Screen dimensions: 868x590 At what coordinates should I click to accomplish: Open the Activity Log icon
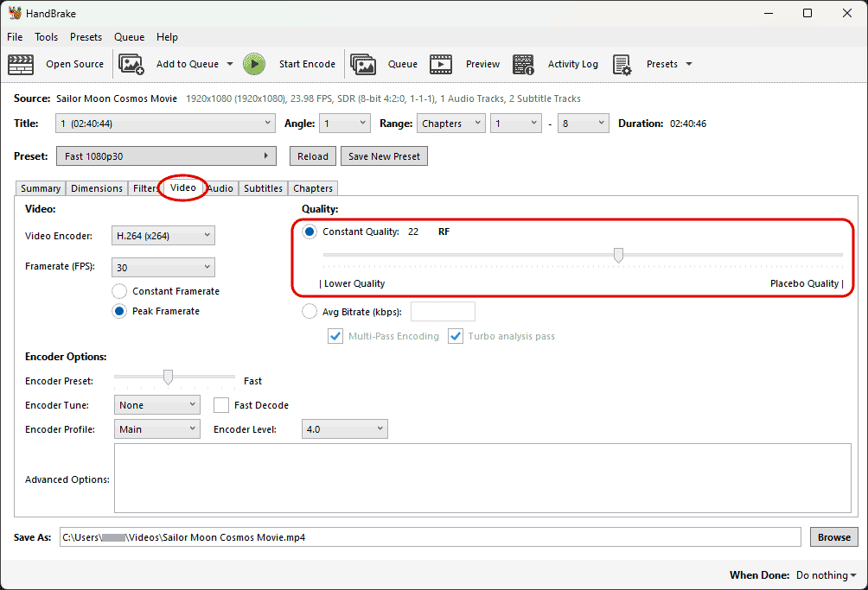(523, 64)
